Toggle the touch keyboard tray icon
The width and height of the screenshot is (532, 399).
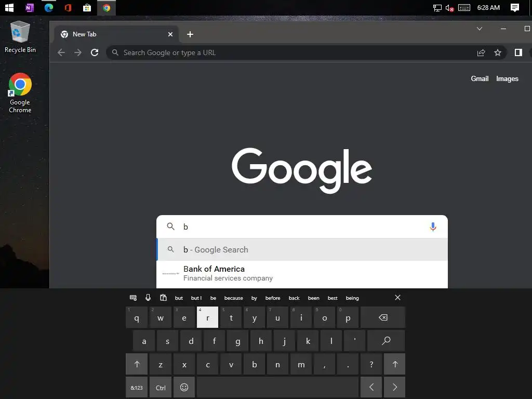pyautogui.click(x=464, y=7)
